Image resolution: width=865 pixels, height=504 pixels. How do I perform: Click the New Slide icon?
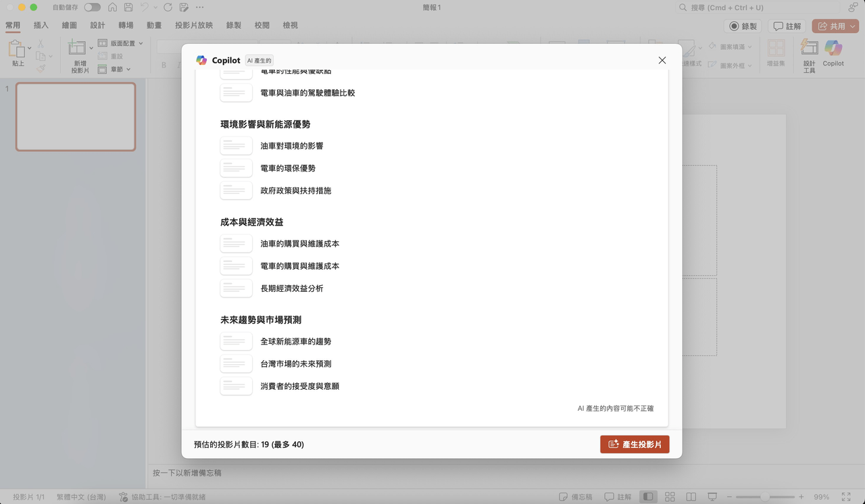tap(77, 48)
